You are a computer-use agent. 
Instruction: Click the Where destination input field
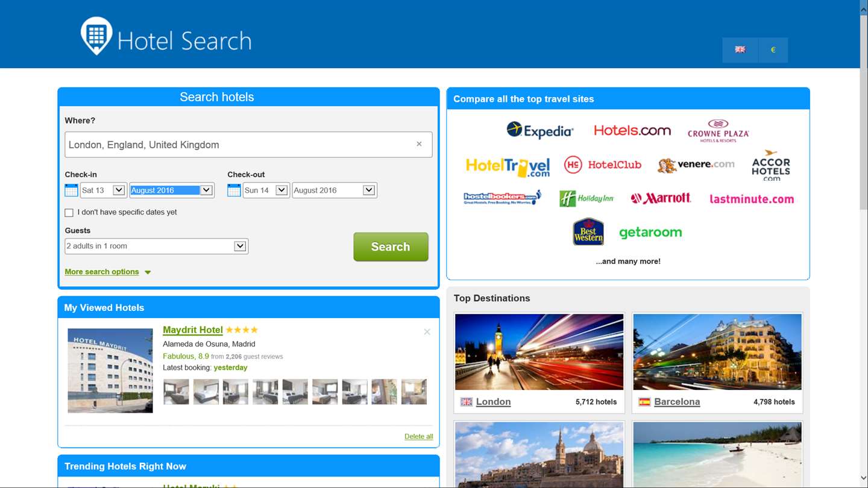pyautogui.click(x=248, y=145)
